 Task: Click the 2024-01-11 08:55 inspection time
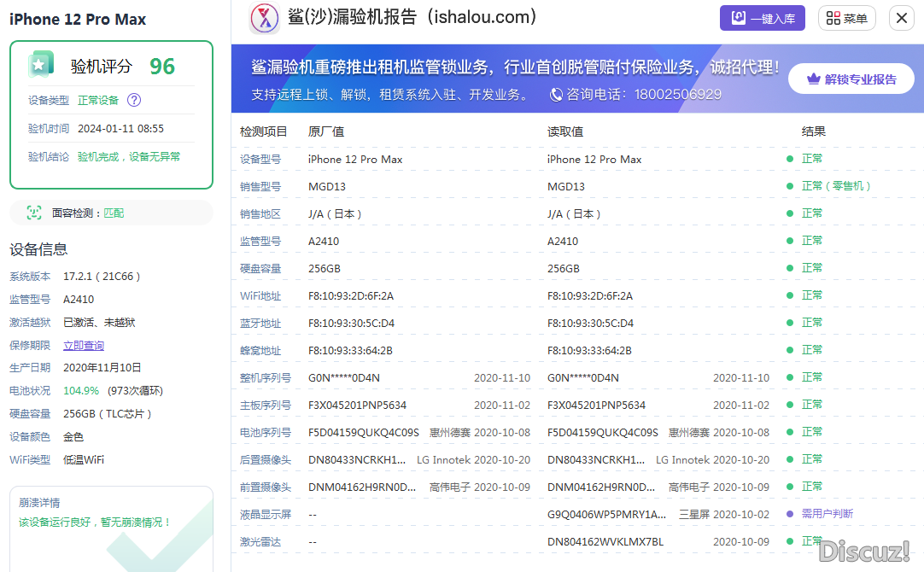(120, 128)
